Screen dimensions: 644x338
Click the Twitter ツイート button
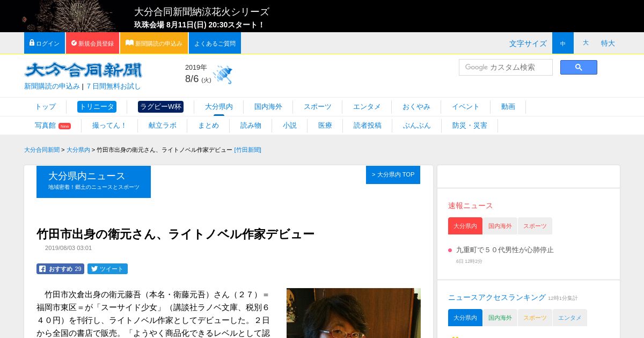pos(107,269)
